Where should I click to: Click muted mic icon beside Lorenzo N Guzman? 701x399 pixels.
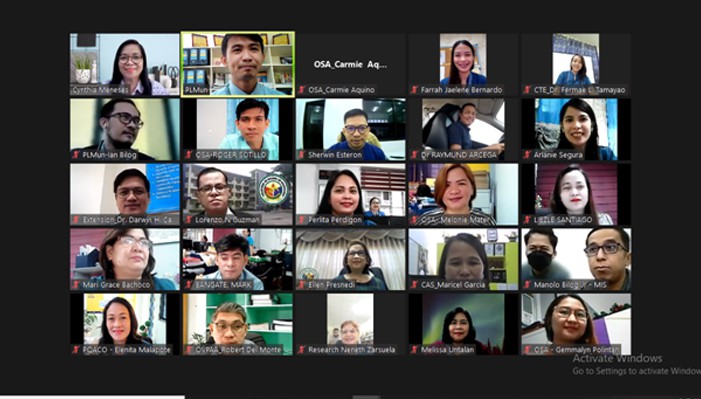click(190, 220)
